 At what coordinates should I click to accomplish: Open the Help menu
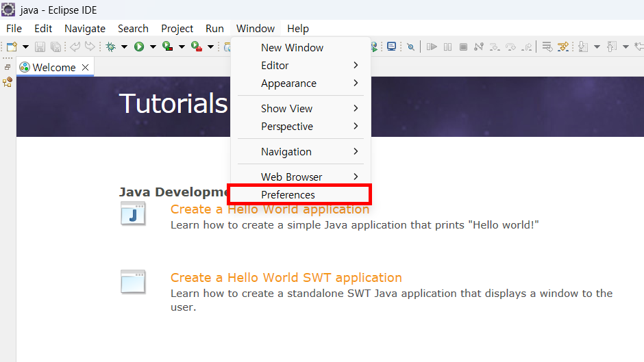298,29
